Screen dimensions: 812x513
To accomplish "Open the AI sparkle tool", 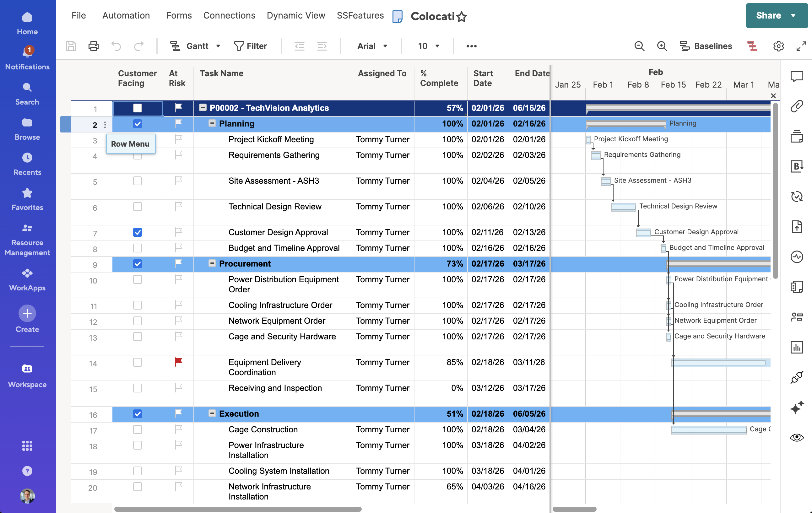I will click(797, 407).
